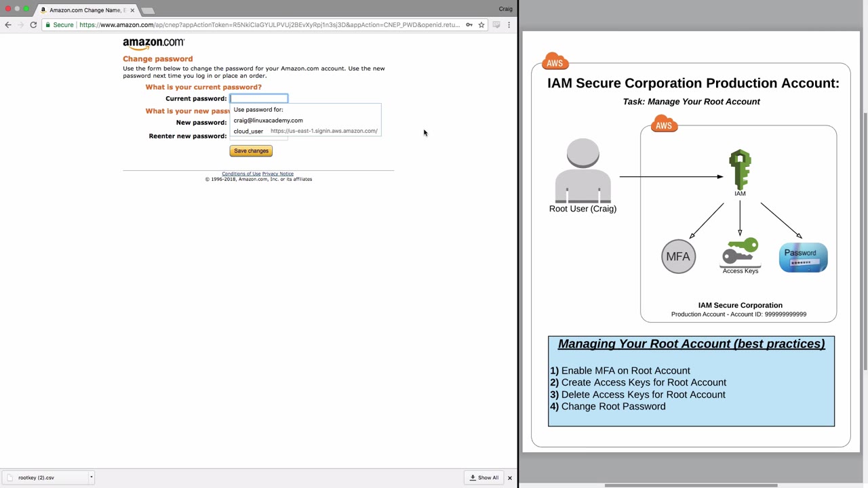Click the right panel vertical scrollbar
This screenshot has width=868, height=488.
coord(865,241)
